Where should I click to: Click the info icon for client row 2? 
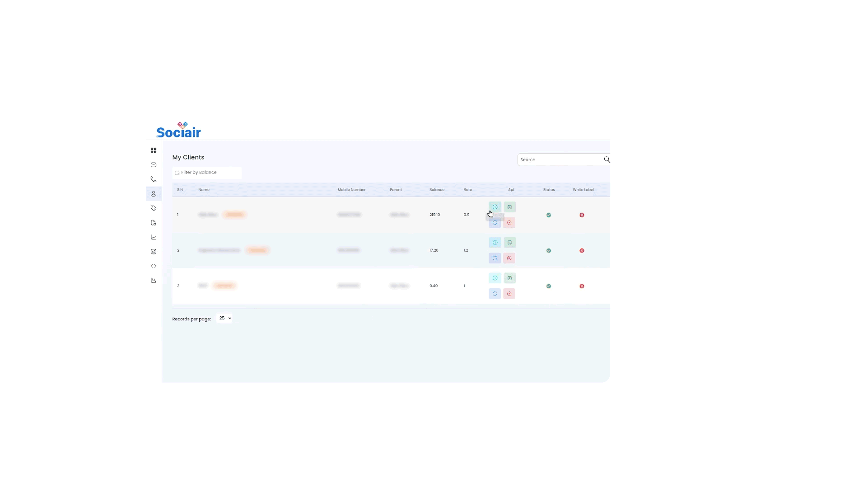[495, 243]
